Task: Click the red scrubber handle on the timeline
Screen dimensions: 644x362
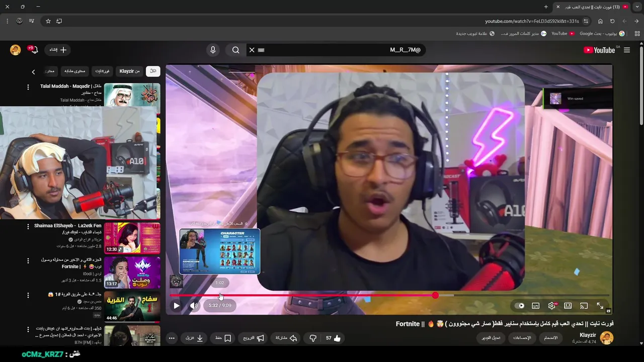Action: point(435,295)
